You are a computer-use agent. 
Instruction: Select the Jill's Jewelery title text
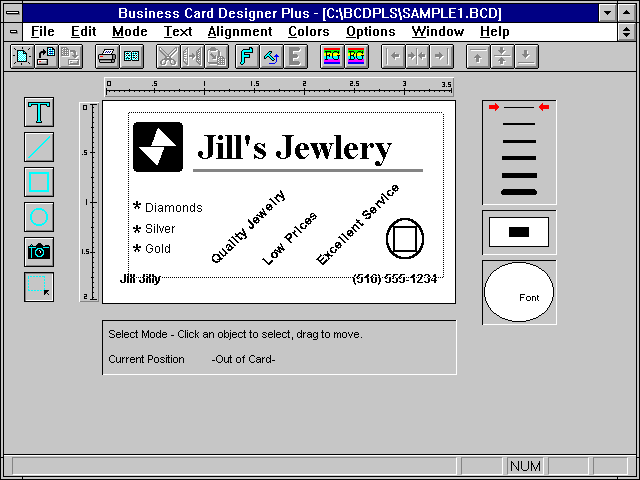294,148
